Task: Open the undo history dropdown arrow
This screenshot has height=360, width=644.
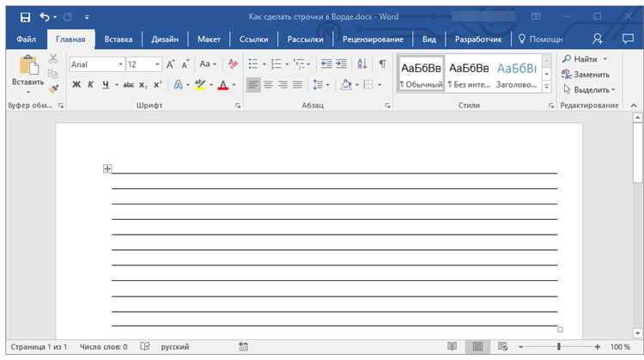Action: tap(55, 17)
